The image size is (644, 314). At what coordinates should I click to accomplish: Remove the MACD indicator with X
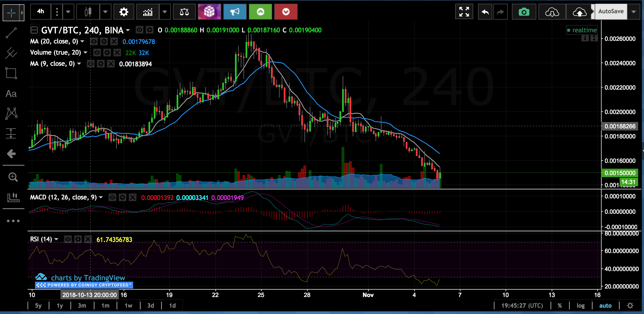pyautogui.click(x=132, y=198)
